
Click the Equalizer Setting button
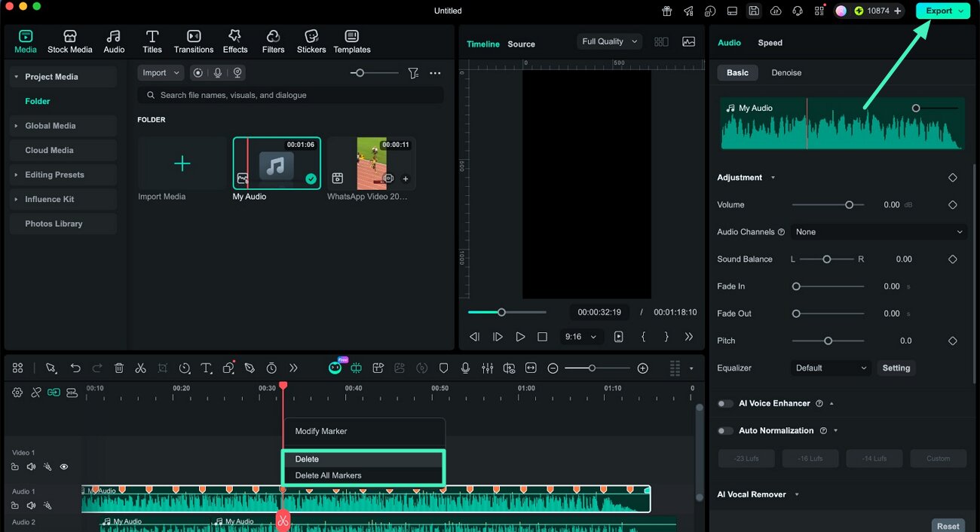[896, 368]
